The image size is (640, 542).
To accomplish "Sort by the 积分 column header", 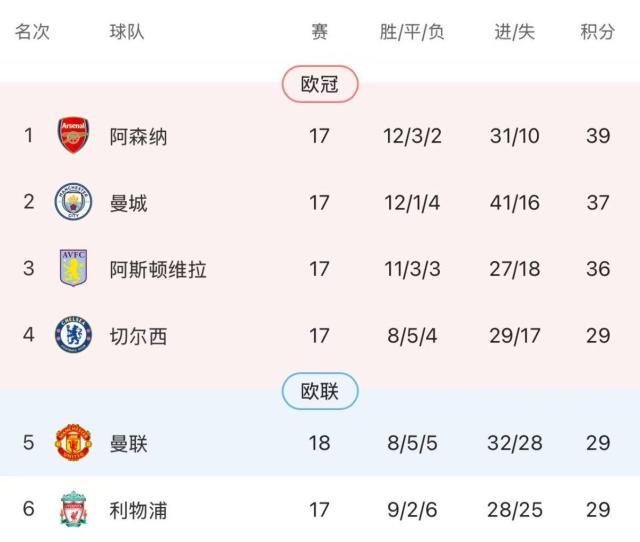I will [x=597, y=32].
